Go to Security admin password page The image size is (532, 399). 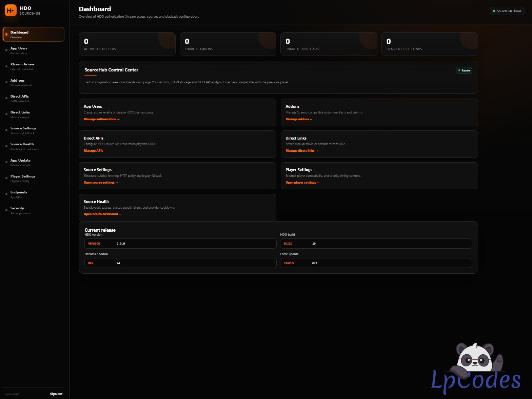33,210
